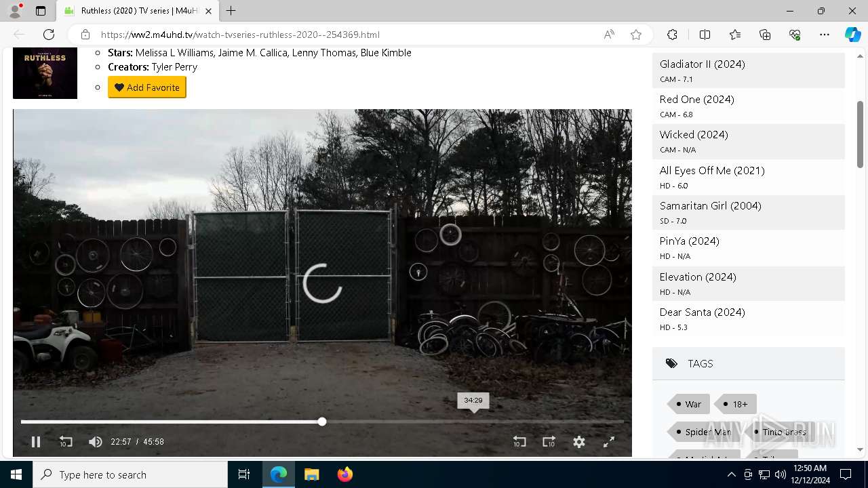
Task: Click the Tyler Perry creator name
Action: [x=174, y=67]
